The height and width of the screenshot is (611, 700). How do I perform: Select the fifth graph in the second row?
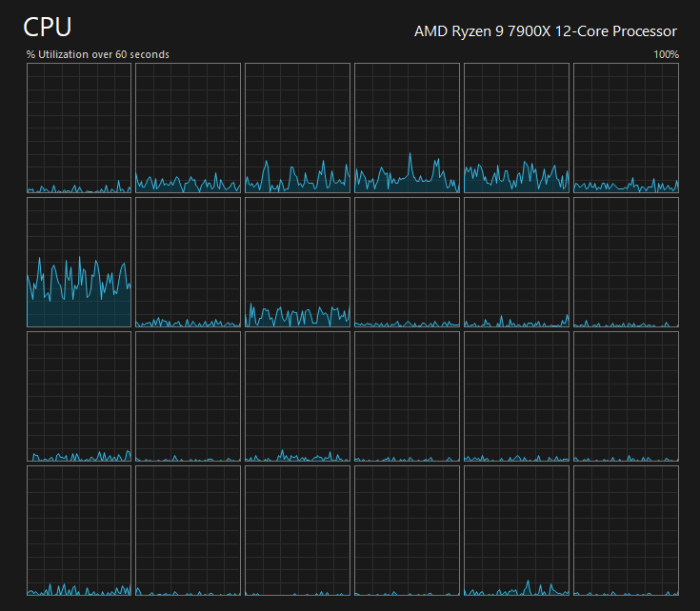click(x=516, y=263)
